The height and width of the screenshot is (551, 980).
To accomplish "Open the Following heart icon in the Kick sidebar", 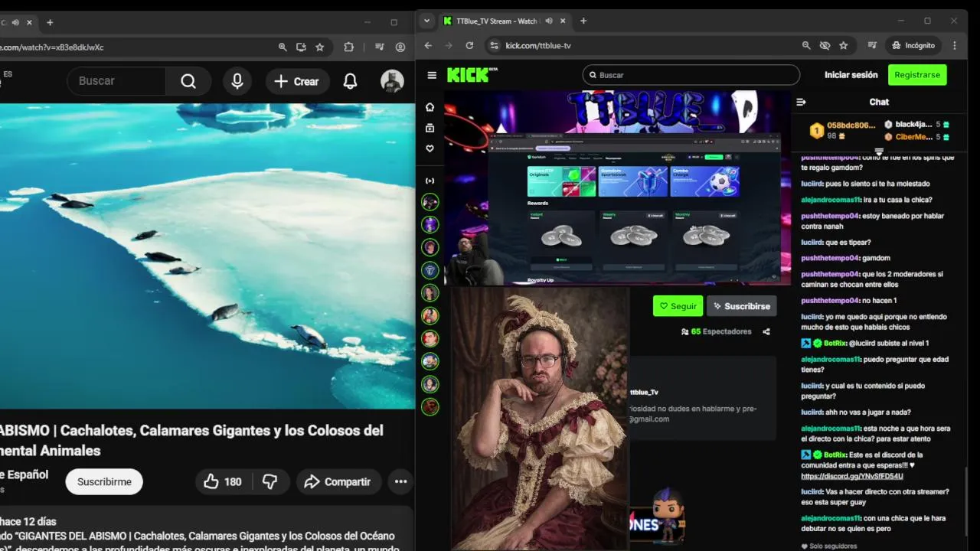I will tap(430, 148).
